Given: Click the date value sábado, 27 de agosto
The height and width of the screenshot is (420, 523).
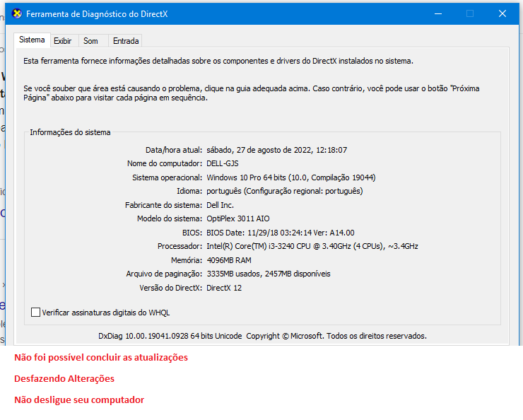Looking at the screenshot, I should click(x=276, y=150).
